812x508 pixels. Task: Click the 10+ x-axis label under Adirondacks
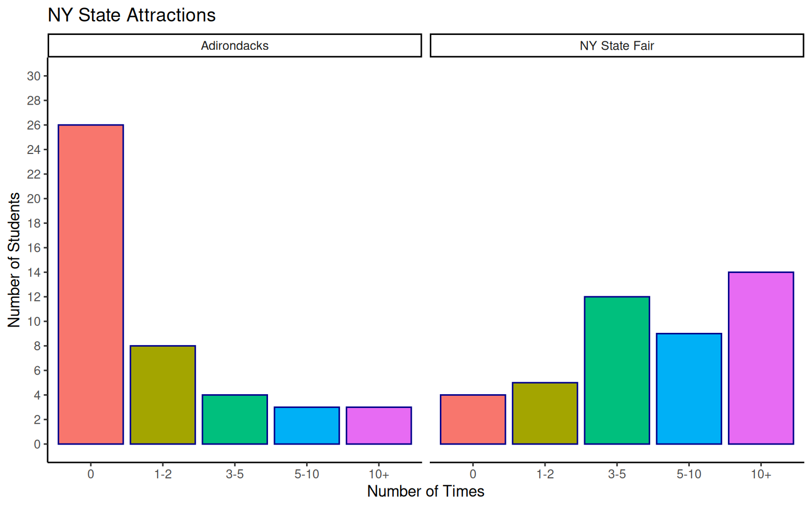coord(379,474)
